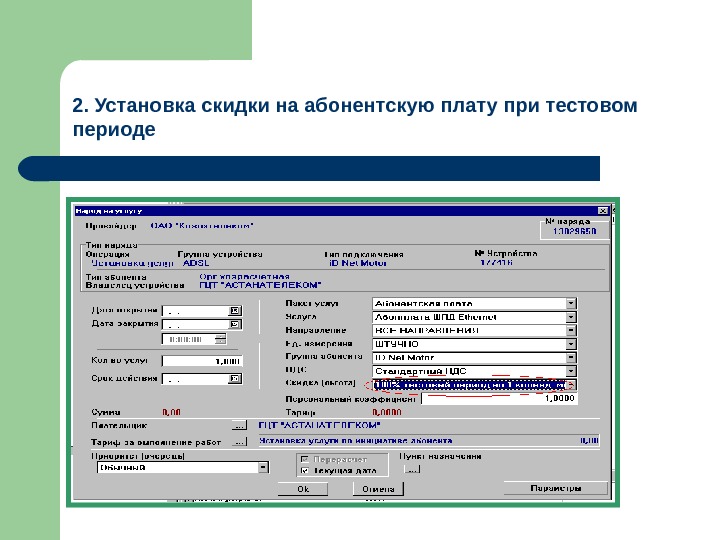Viewport: 720px width, 540px height.
Task: Expand the Ед. измерения dropdown showing ШТУЧНО
Action: click(x=571, y=344)
